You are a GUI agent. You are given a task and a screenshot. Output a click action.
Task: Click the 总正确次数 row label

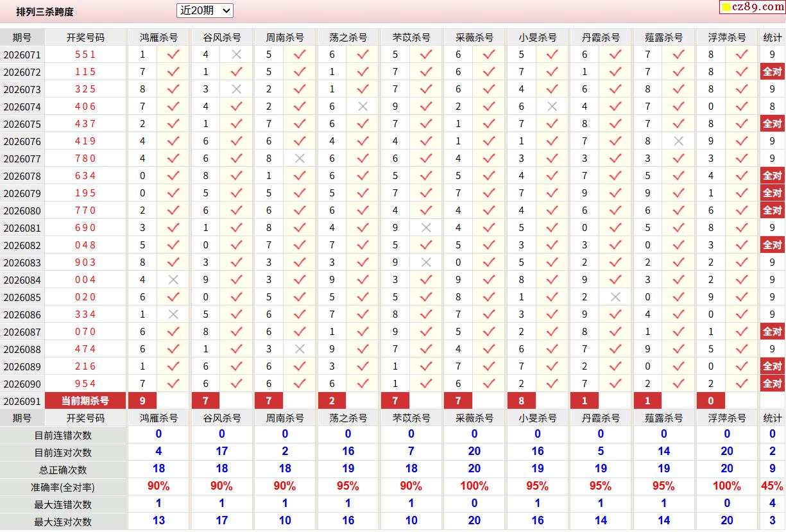(x=63, y=470)
